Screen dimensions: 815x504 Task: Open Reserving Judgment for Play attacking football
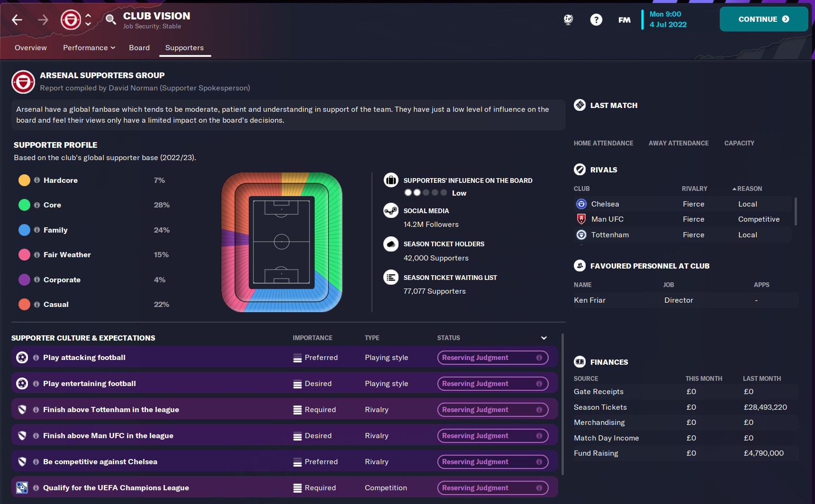[493, 358]
